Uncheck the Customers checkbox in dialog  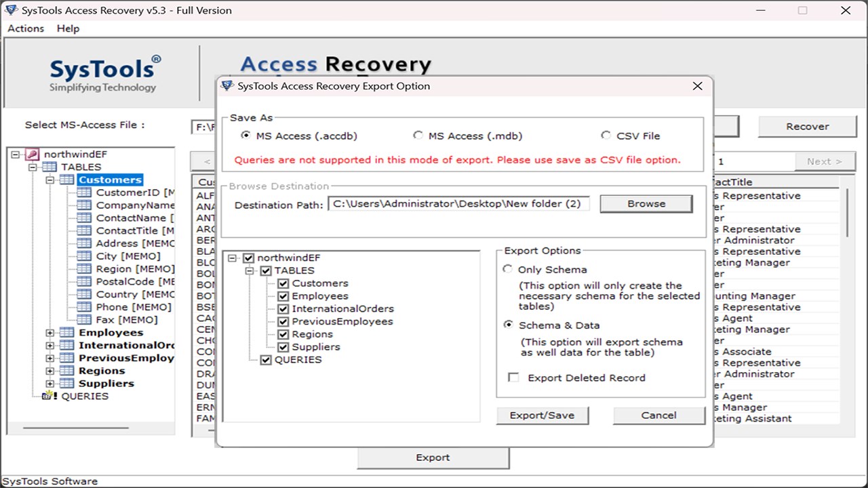click(283, 283)
